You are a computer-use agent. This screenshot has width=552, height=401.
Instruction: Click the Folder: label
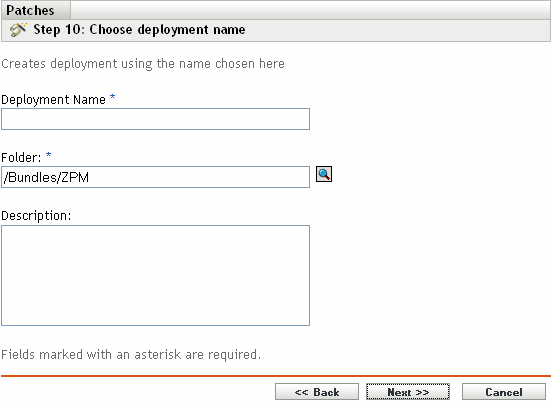pos(21,157)
